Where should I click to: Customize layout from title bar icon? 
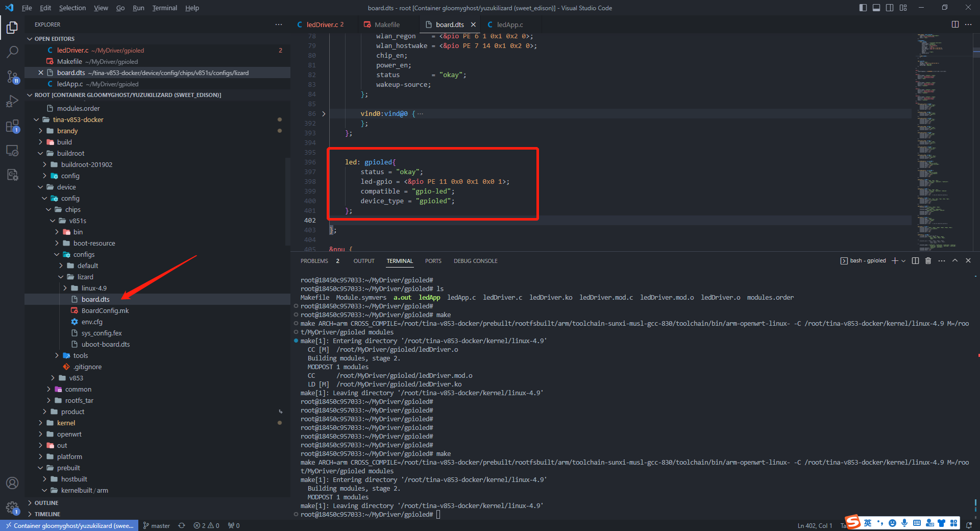click(x=903, y=8)
